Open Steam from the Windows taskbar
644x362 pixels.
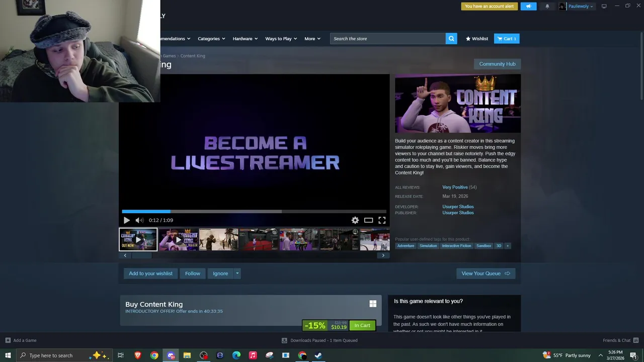tap(318, 355)
